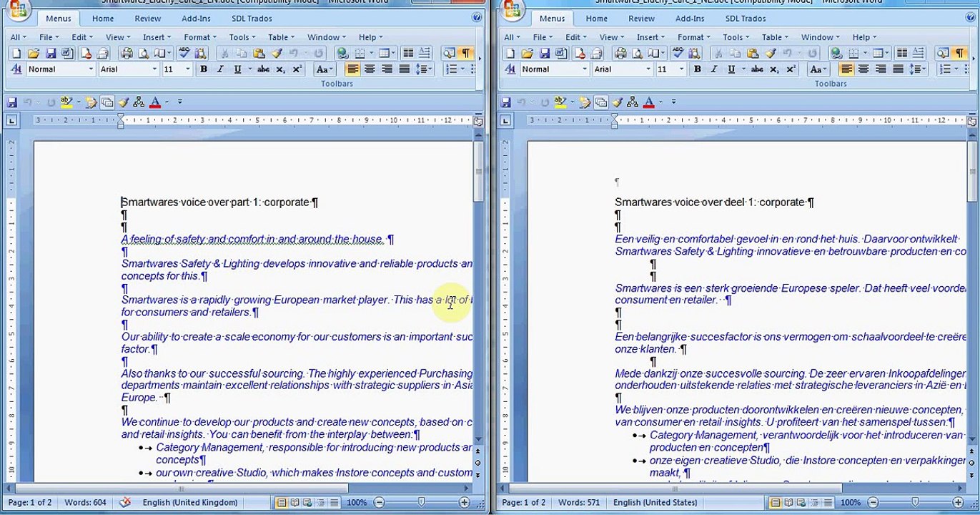Toggle paragraph marks in left Word window
This screenshot has width=980, height=515.
pyautogui.click(x=466, y=53)
